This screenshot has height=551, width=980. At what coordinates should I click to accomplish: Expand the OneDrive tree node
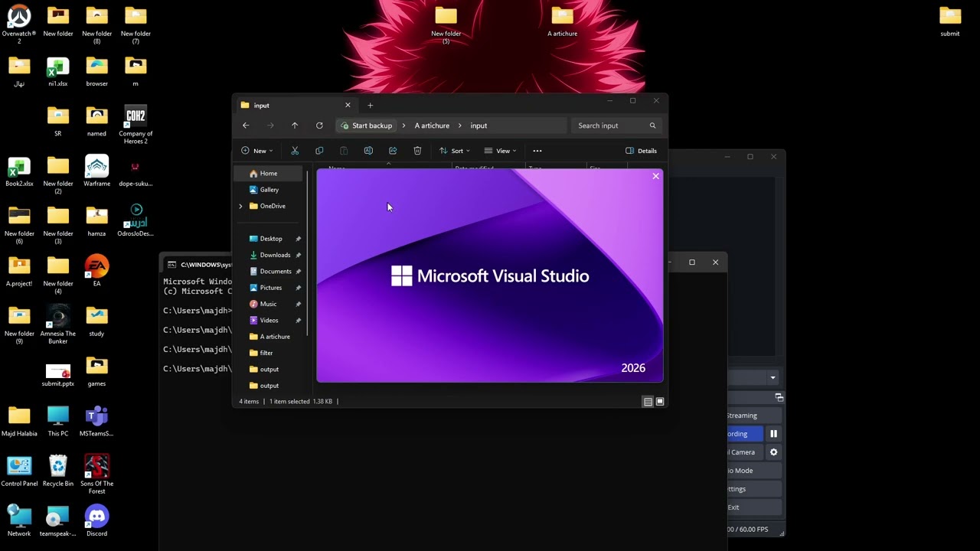[x=240, y=206]
